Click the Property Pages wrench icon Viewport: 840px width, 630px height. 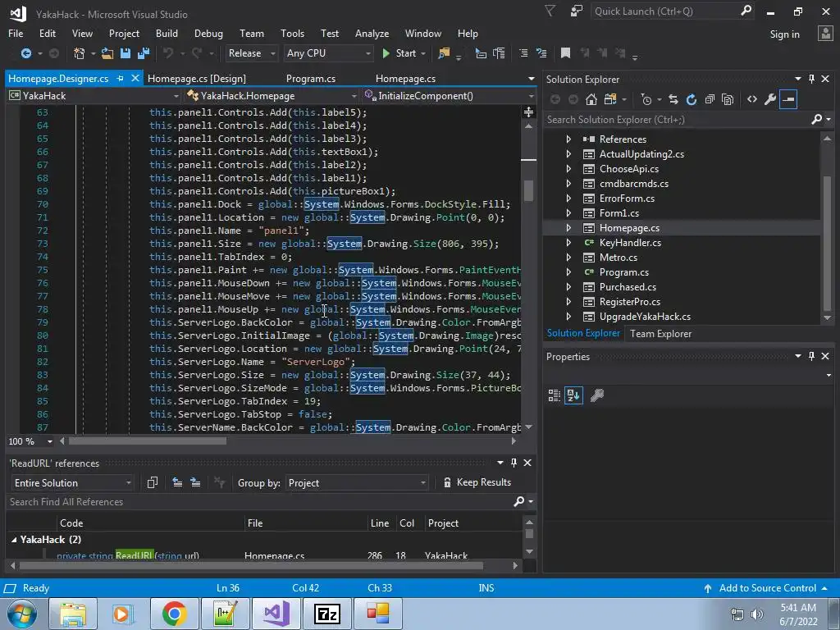tap(597, 395)
